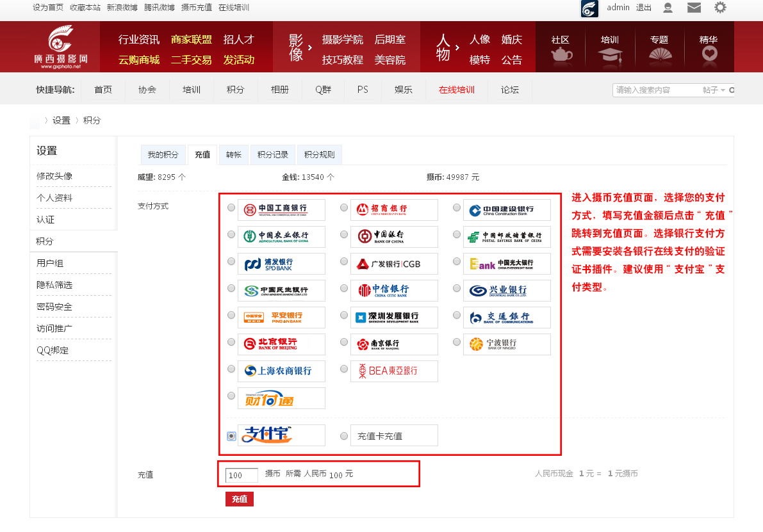The height and width of the screenshot is (532, 763).
Task: Open the 帖子 search type dropdown
Action: [714, 90]
